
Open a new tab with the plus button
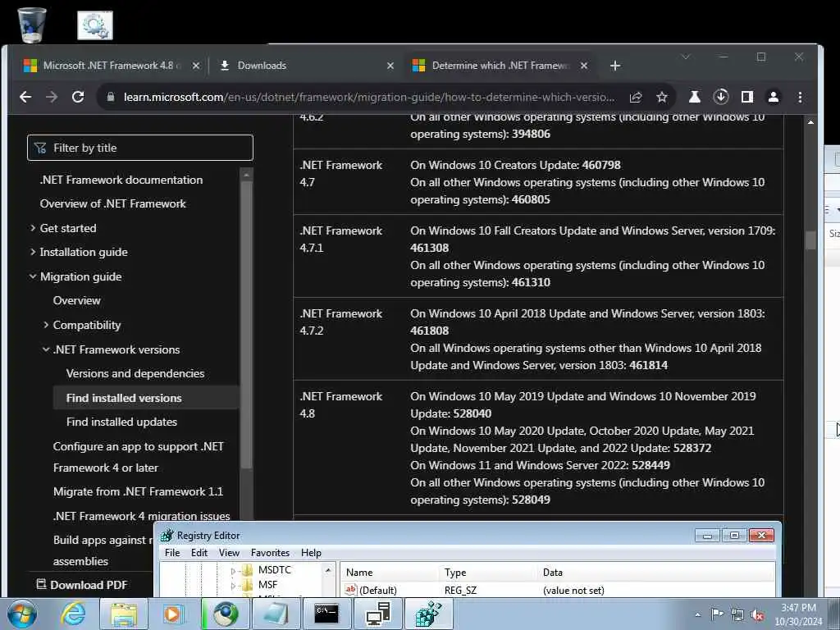click(615, 66)
